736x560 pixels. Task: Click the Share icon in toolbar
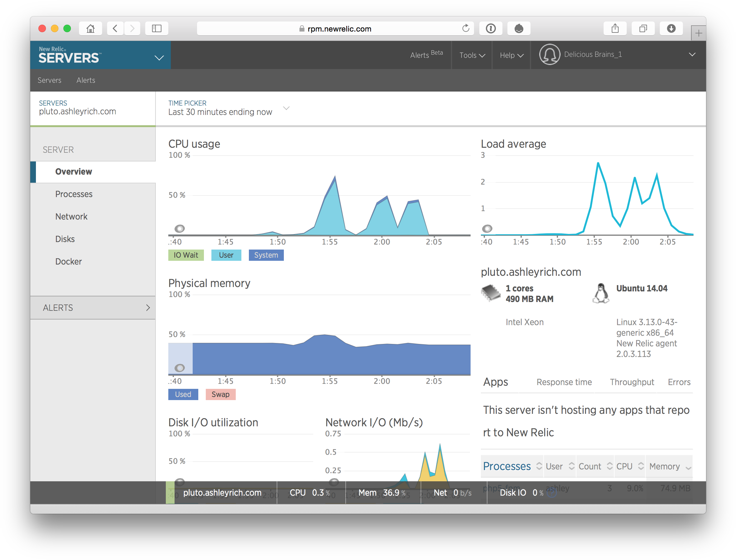click(615, 29)
